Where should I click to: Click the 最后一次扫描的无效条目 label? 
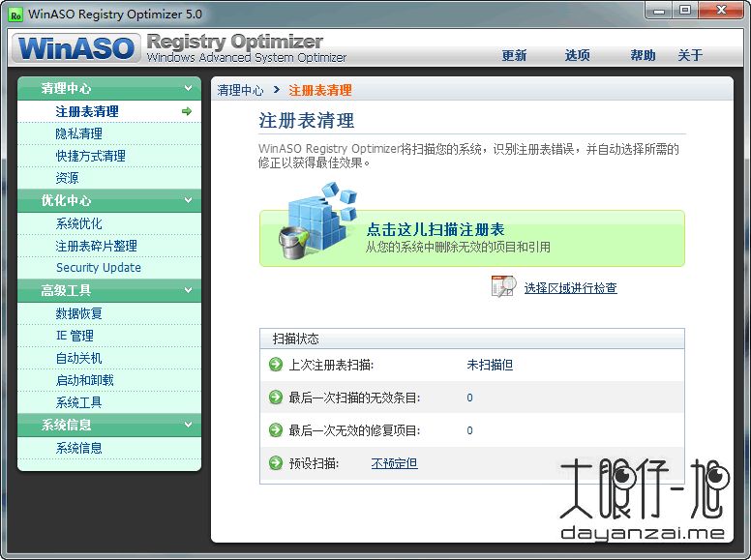(354, 398)
